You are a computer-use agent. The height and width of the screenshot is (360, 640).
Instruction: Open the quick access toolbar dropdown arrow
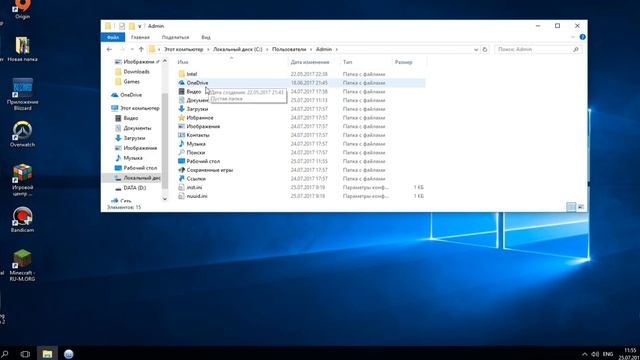tap(140, 26)
